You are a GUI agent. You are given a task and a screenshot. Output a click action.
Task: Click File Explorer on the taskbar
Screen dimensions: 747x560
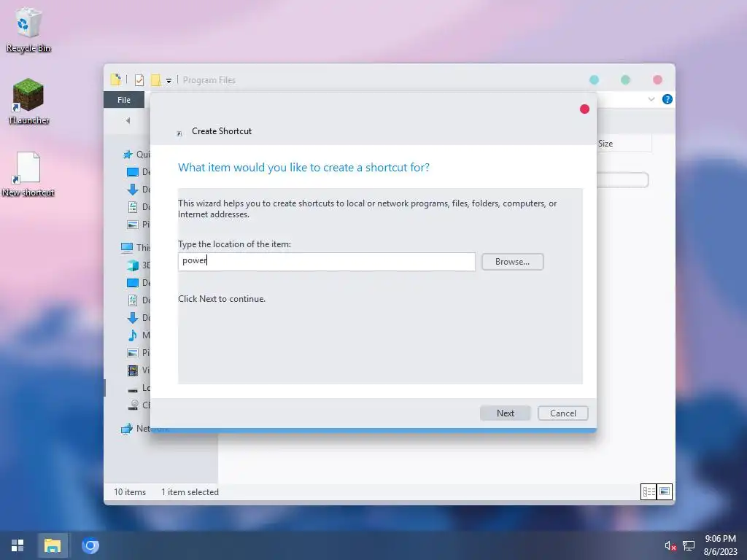[53, 545]
